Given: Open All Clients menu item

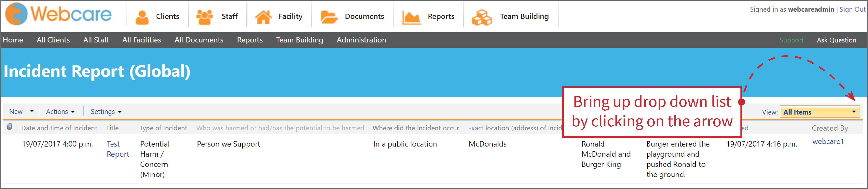Looking at the screenshot, I should tap(53, 40).
